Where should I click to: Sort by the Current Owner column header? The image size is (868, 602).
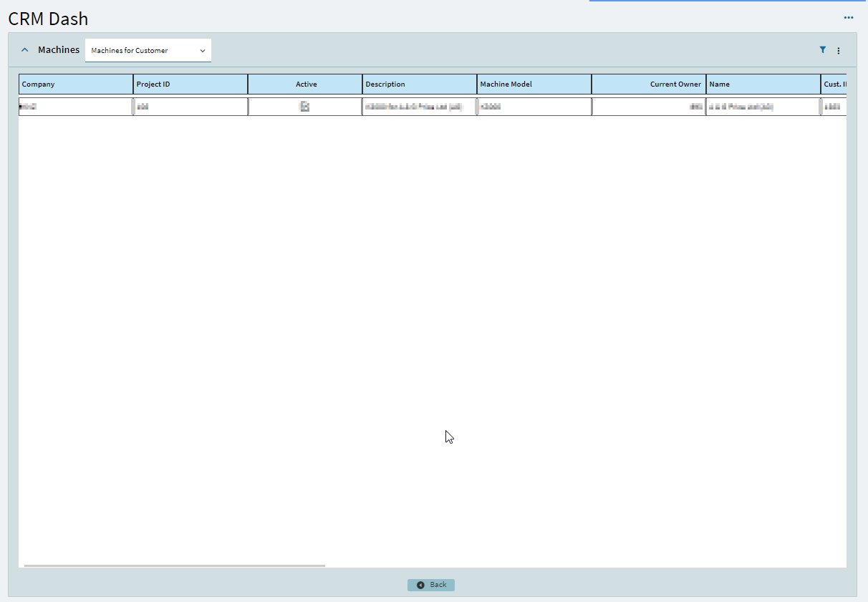pos(649,84)
